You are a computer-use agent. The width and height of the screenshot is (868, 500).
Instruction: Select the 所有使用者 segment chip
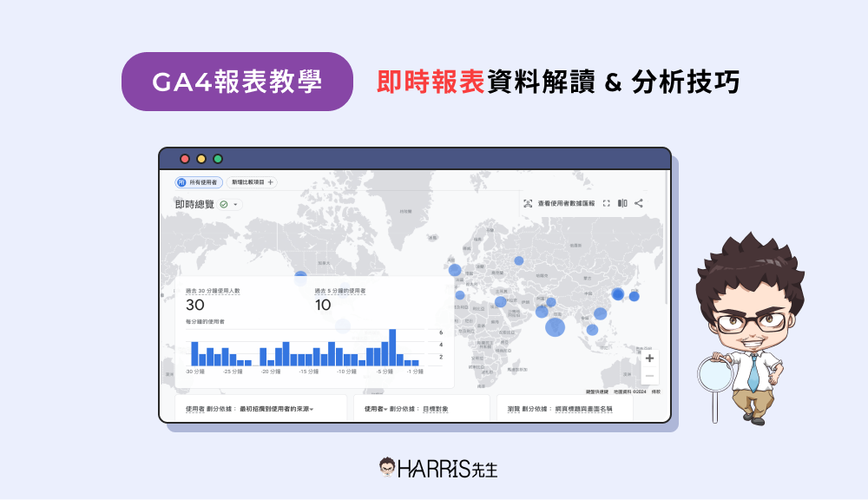click(x=199, y=182)
